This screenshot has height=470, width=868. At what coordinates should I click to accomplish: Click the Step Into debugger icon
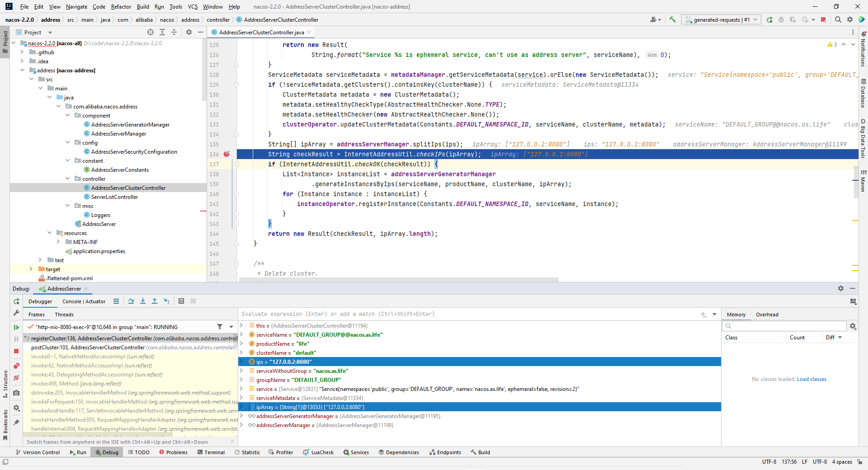143,301
